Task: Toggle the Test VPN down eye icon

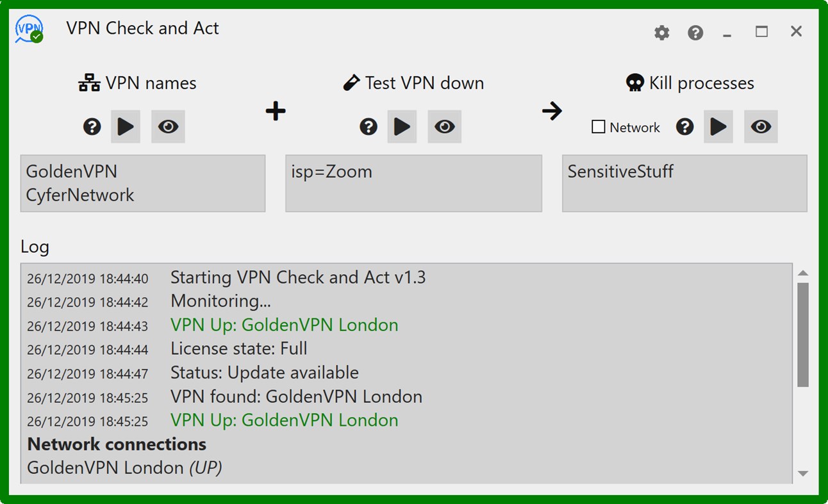Action: click(444, 127)
